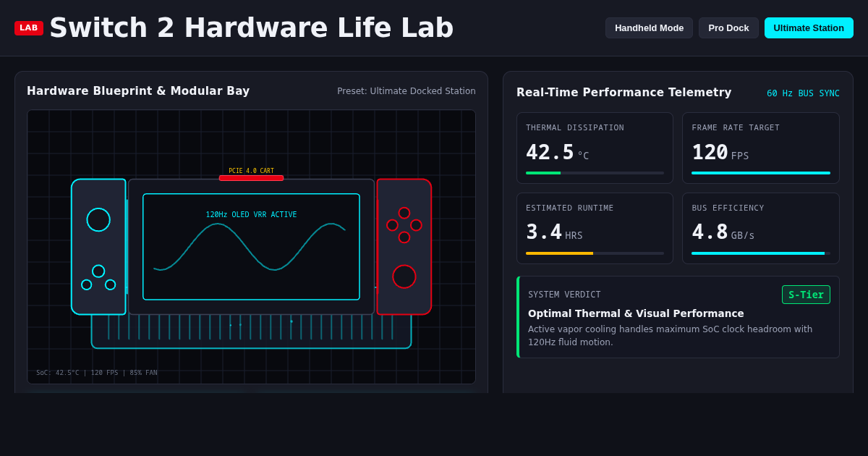Click the 42.5 °C thermal value
Viewport: 868px width, 456px height.
click(x=557, y=153)
